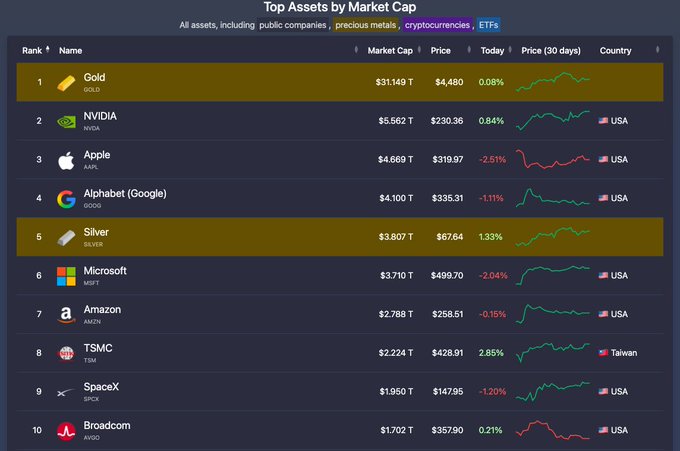Click the Taiwan flag in TSMC row
The width and height of the screenshot is (680, 451).
click(603, 353)
